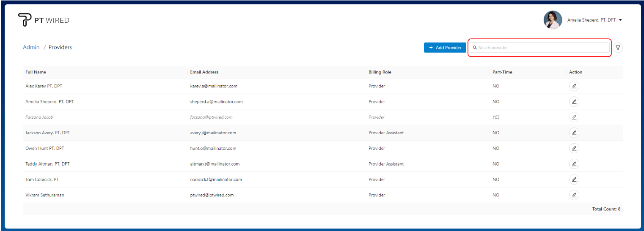Open edit for Jackson Avery
Screen dimensions: 644x231
pos(574,133)
